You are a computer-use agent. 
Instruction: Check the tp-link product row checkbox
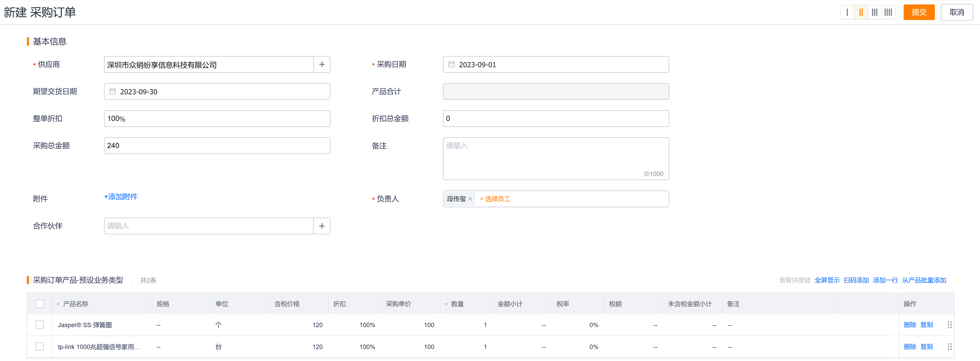coord(40,347)
